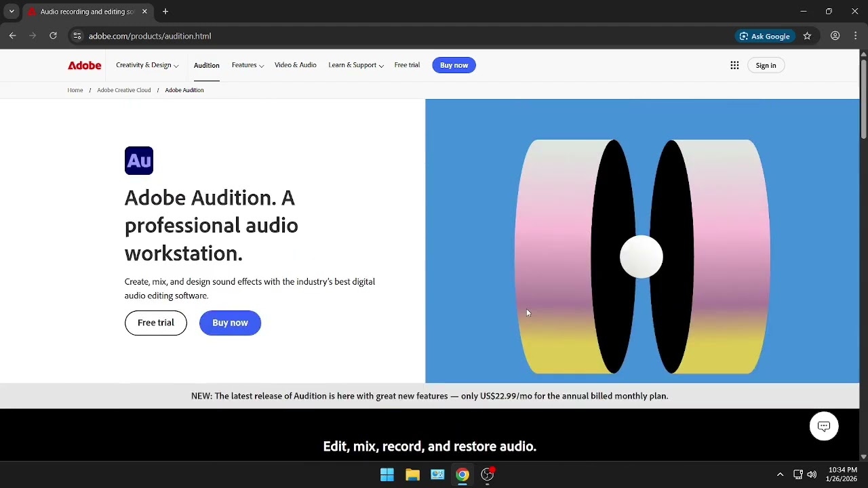The image size is (868, 488).
Task: Open the Chrome icon in the taskbar
Action: [462, 474]
